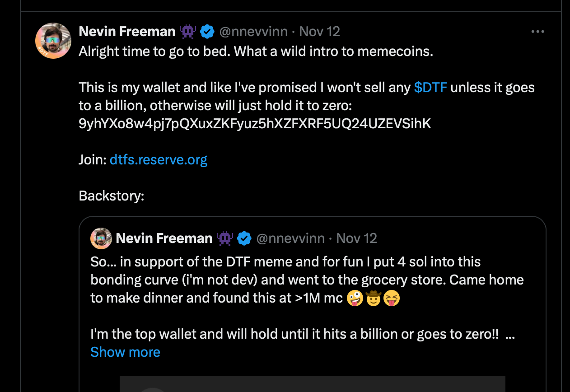Visit the dtfs.reserve.org link
Screen dimensions: 570x392
(x=159, y=160)
